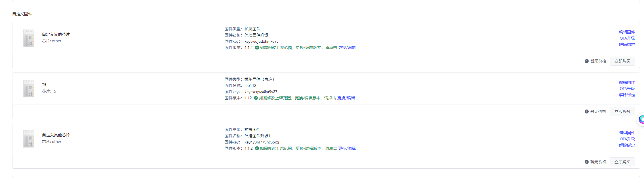Click chip module image for firmware 外挂固件升级1
Viewport: 644px width, 178px height.
tap(28, 139)
